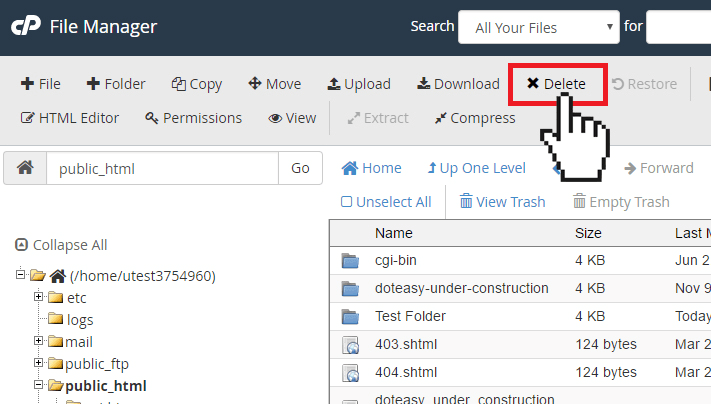
Task: Click the Extract toolbar button
Action: (x=378, y=118)
